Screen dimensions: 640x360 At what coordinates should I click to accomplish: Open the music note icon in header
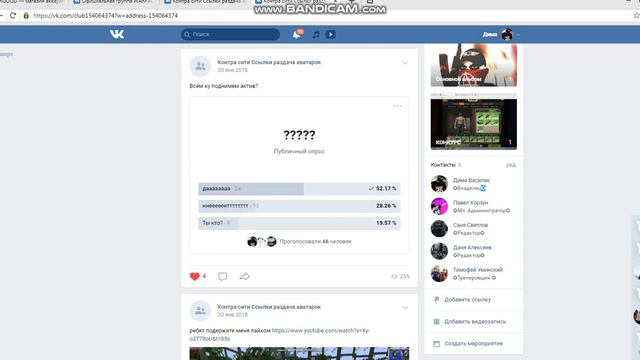coord(316,35)
